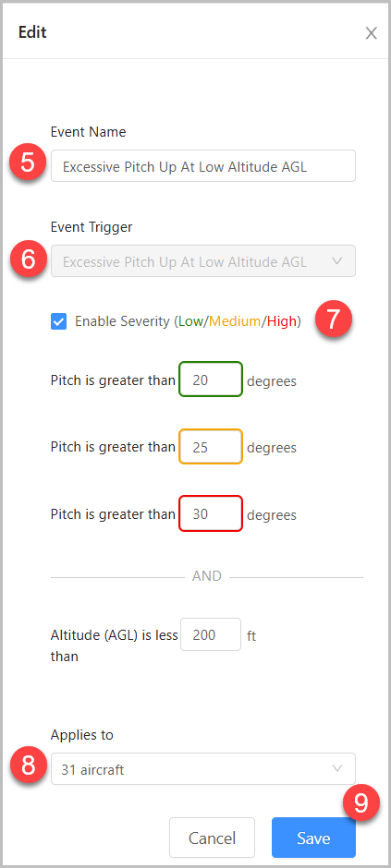Image resolution: width=391 pixels, height=868 pixels.
Task: Select the orange medium severity pitch field
Action: (x=211, y=446)
